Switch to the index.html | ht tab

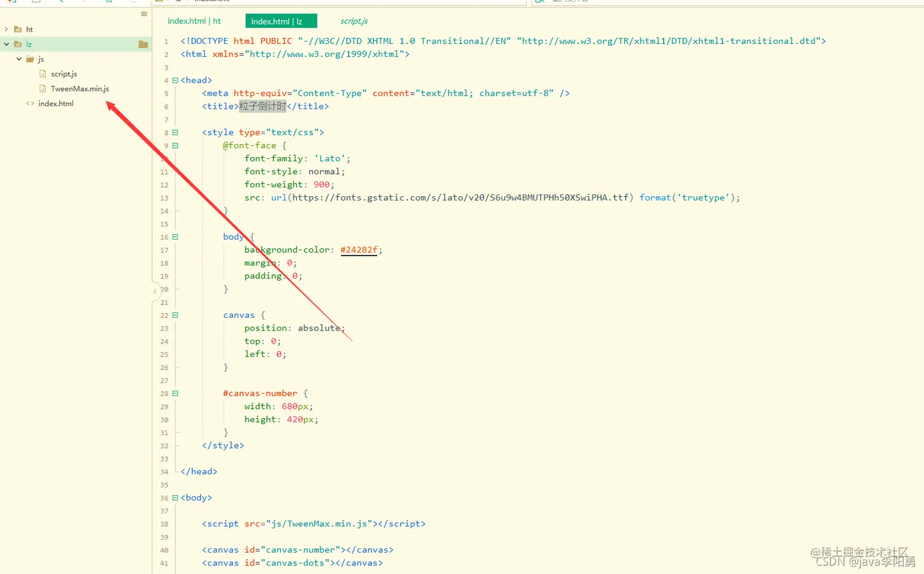tap(194, 21)
